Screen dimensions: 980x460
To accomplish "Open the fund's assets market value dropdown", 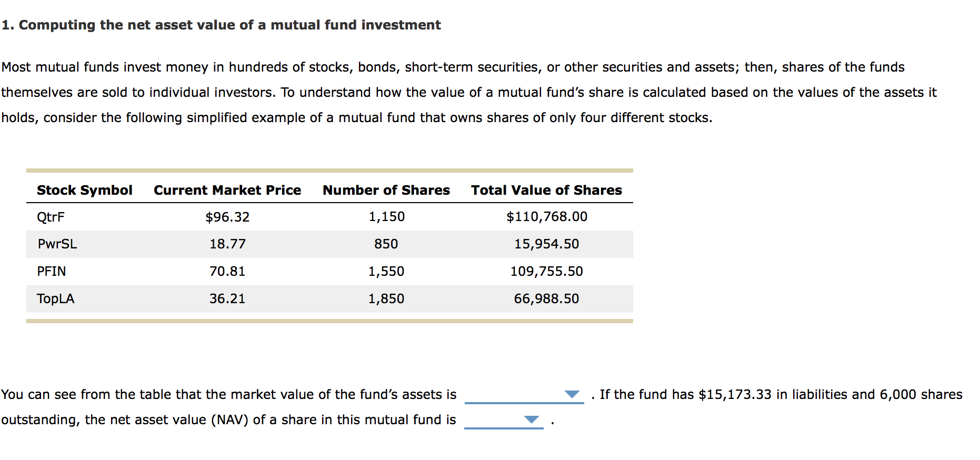I will [x=524, y=394].
